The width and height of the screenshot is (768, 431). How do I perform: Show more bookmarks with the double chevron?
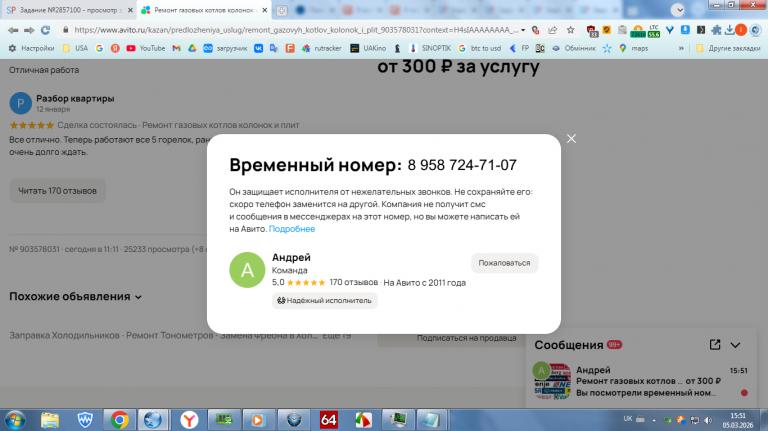click(681, 48)
